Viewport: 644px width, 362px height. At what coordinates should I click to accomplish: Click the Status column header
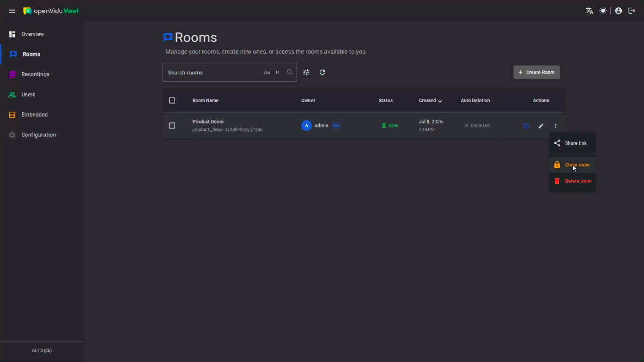coord(386,100)
